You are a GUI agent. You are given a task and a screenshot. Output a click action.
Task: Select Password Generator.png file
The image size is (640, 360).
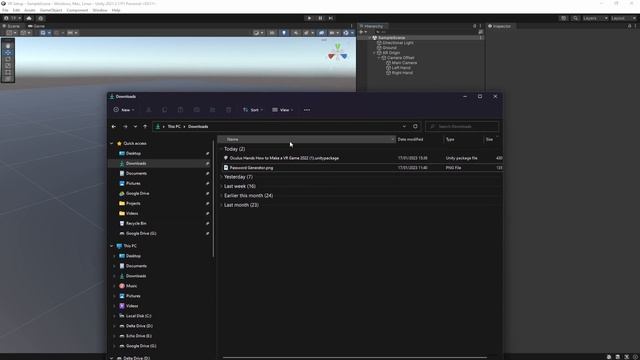tap(251, 168)
